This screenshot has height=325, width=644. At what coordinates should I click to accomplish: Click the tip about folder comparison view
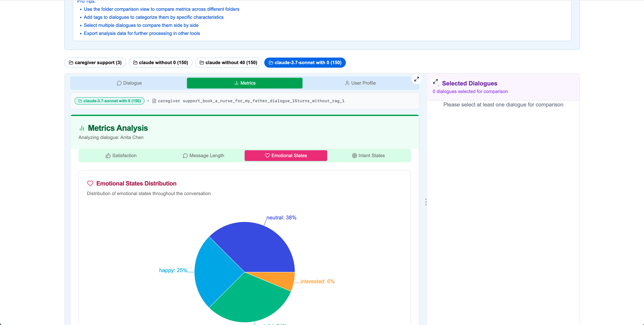pyautogui.click(x=161, y=9)
